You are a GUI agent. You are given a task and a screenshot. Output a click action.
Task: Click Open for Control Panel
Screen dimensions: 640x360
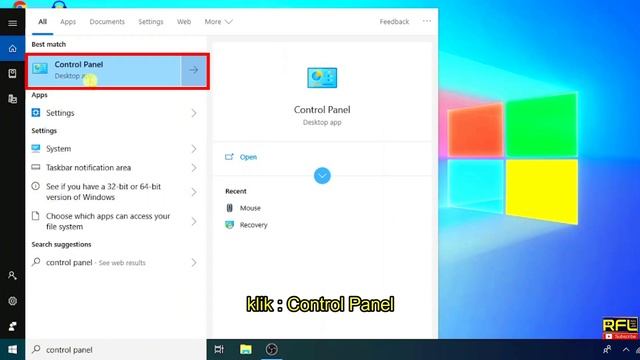coord(248,157)
